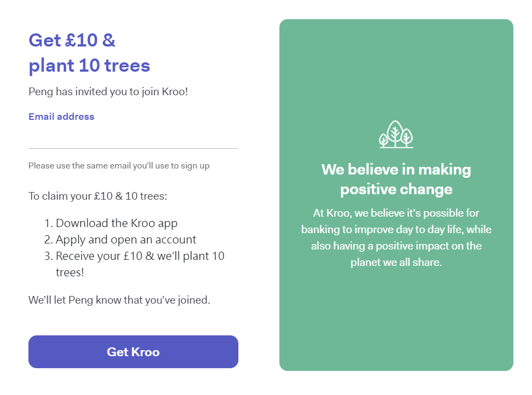
Task: Focus the Email address input field
Action: [133, 137]
